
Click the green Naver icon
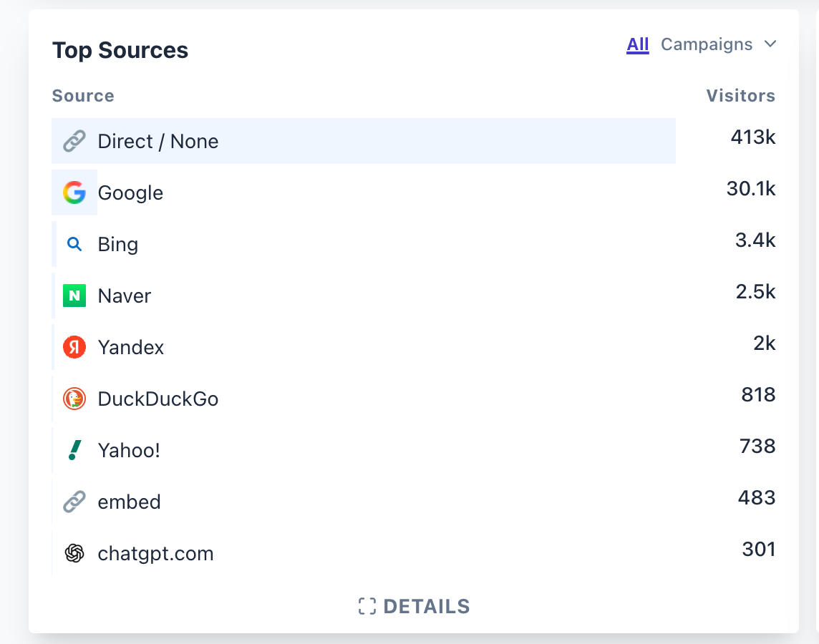coord(74,296)
